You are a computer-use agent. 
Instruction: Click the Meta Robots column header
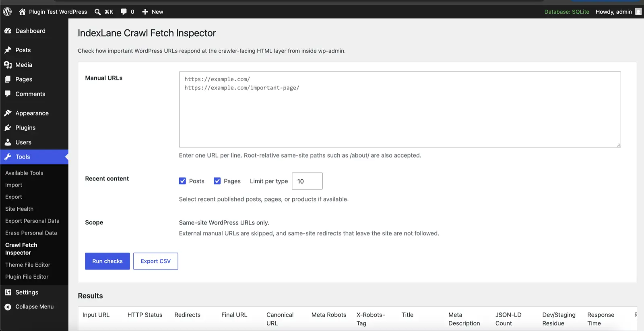coord(328,315)
